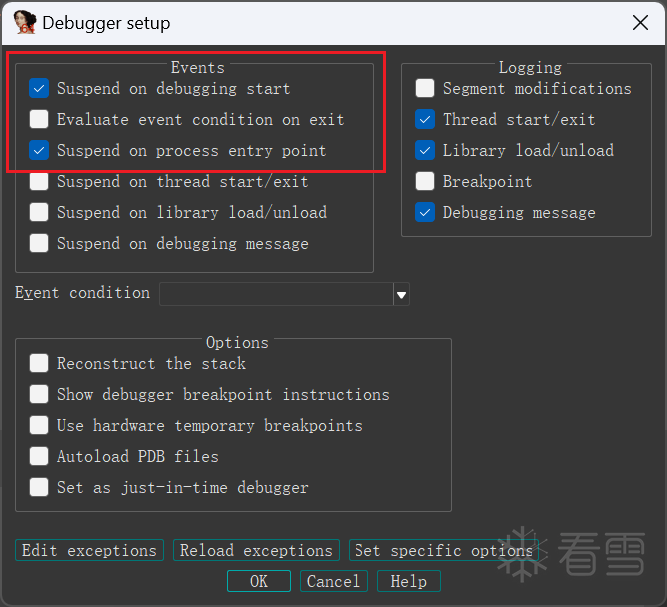The width and height of the screenshot is (667, 607).
Task: Tick Suspend on debugging message
Action: (39, 243)
